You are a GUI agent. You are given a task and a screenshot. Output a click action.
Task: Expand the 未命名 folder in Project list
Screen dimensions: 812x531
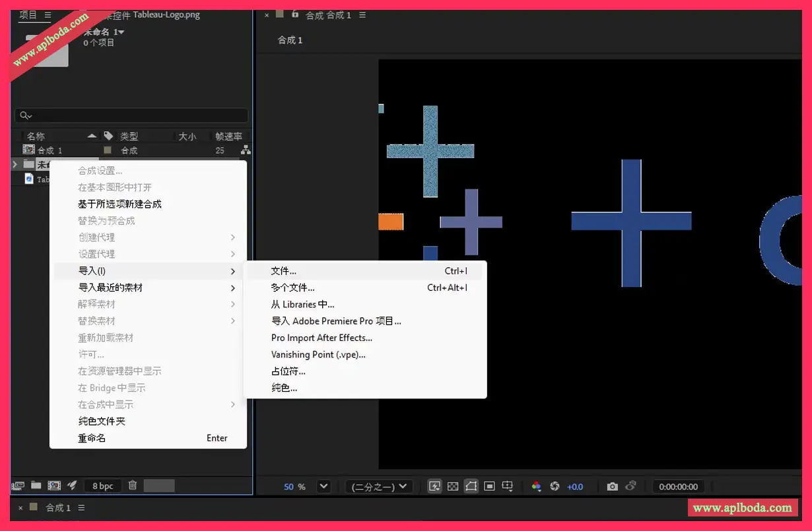click(15, 164)
